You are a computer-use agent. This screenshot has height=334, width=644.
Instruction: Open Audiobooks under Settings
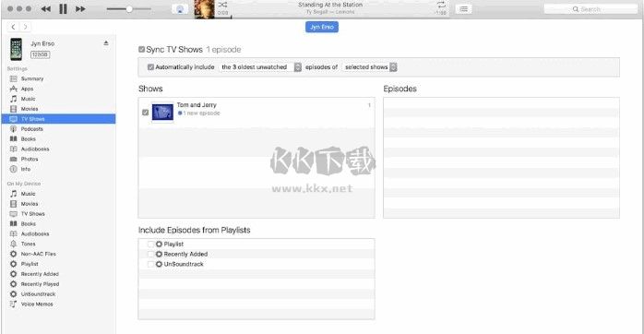point(35,149)
